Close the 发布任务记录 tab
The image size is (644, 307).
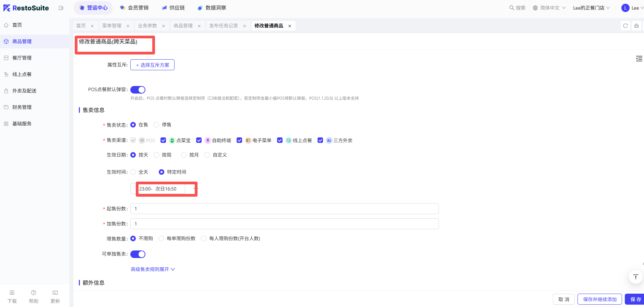(x=245, y=26)
